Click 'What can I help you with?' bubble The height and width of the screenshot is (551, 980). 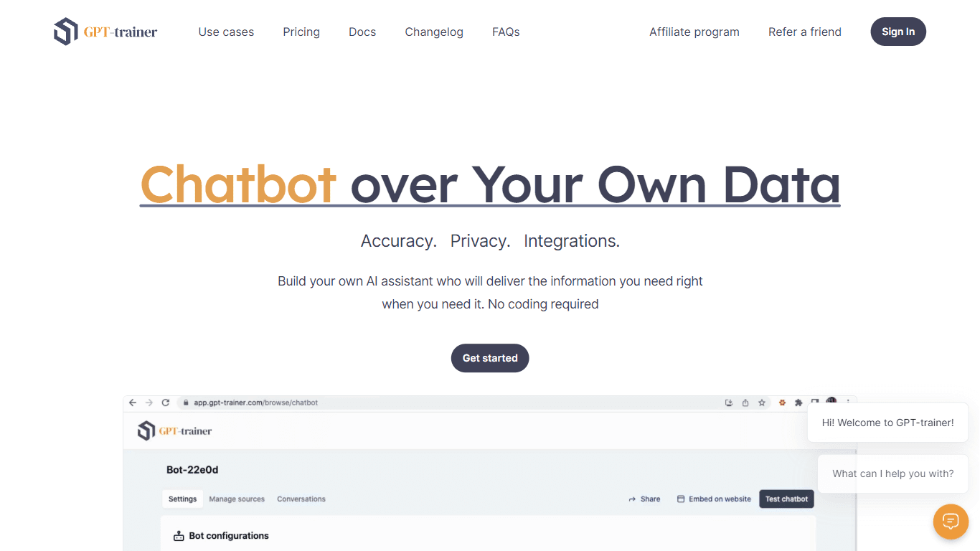[x=893, y=474]
